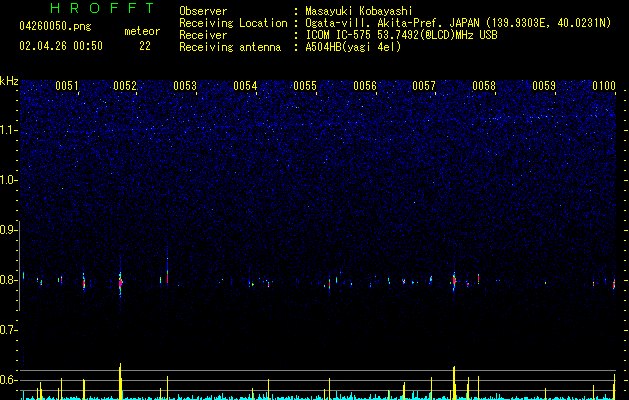This screenshot has width=629, height=400.
Task: Click the tall yellow power spike after 0057
Action: (454, 383)
